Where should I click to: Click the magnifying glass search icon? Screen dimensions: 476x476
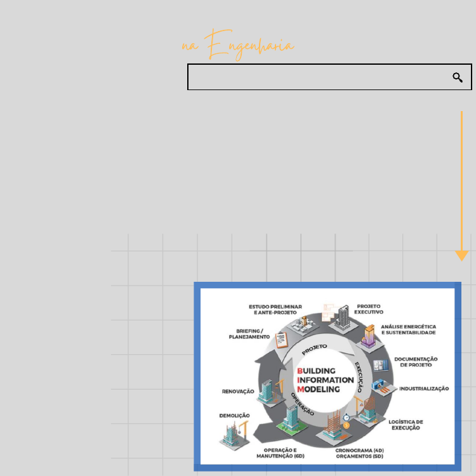[x=458, y=77]
